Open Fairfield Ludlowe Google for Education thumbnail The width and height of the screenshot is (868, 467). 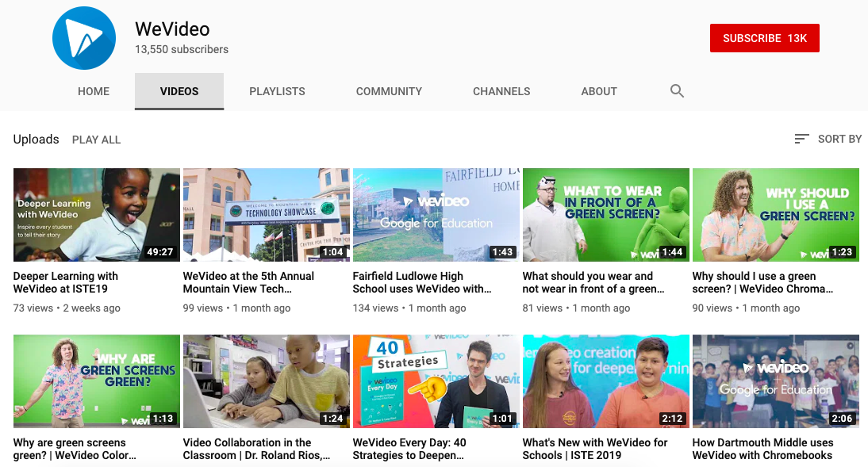click(x=436, y=215)
